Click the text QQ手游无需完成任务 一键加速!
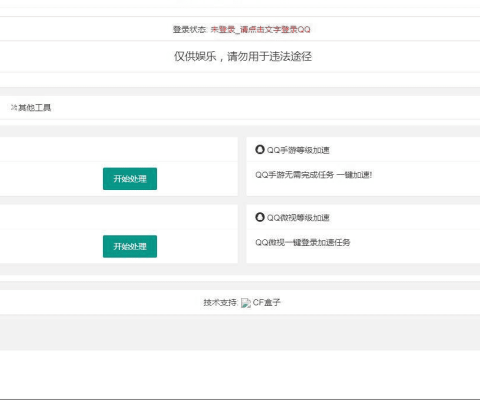The width and height of the screenshot is (480, 400). 314,175
